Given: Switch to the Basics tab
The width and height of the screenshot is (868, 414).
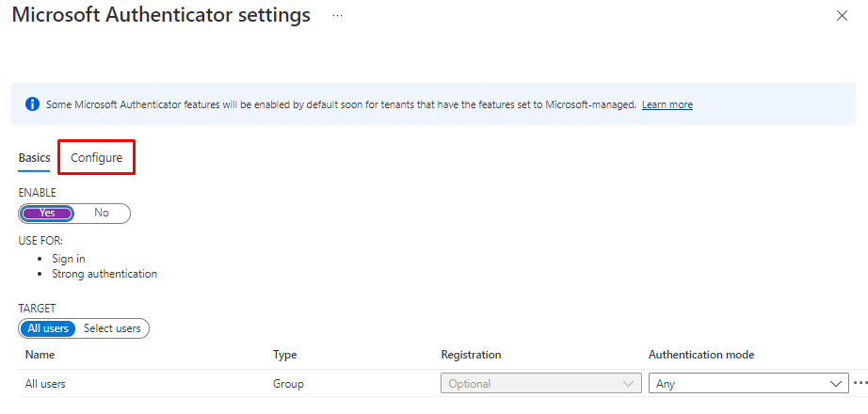Looking at the screenshot, I should (x=35, y=157).
